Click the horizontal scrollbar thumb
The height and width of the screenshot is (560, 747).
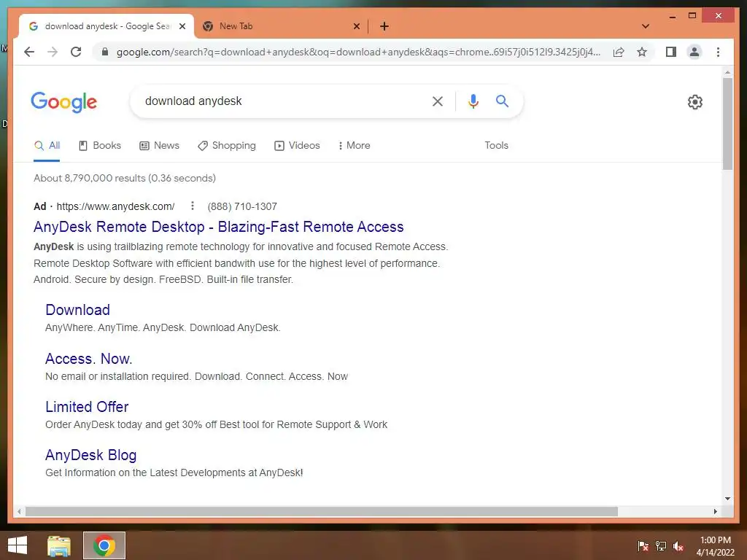[322, 511]
